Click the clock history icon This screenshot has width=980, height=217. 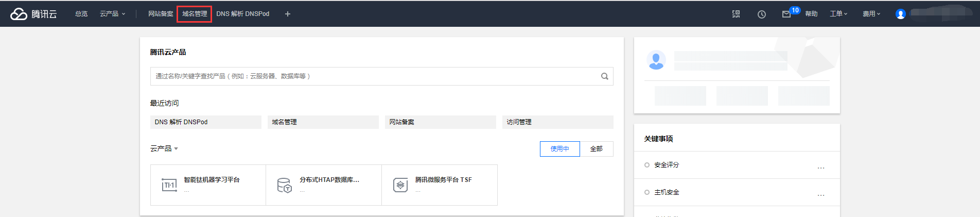(762, 14)
